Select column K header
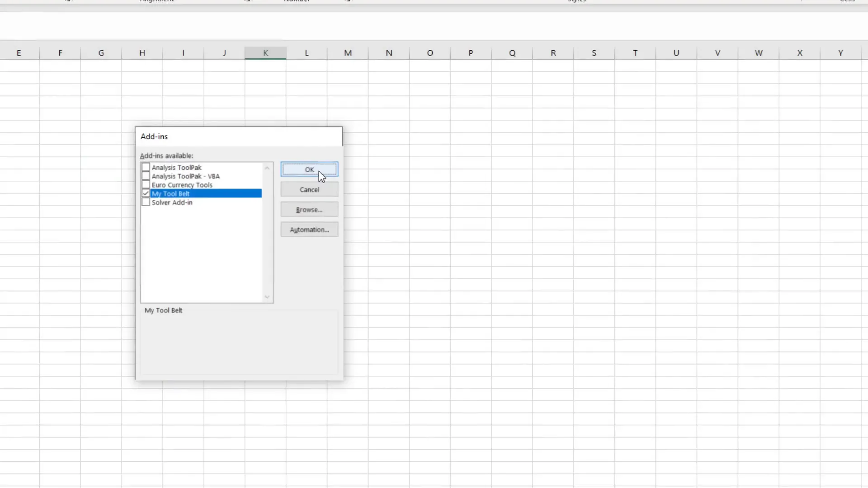868x488 pixels. click(x=265, y=52)
